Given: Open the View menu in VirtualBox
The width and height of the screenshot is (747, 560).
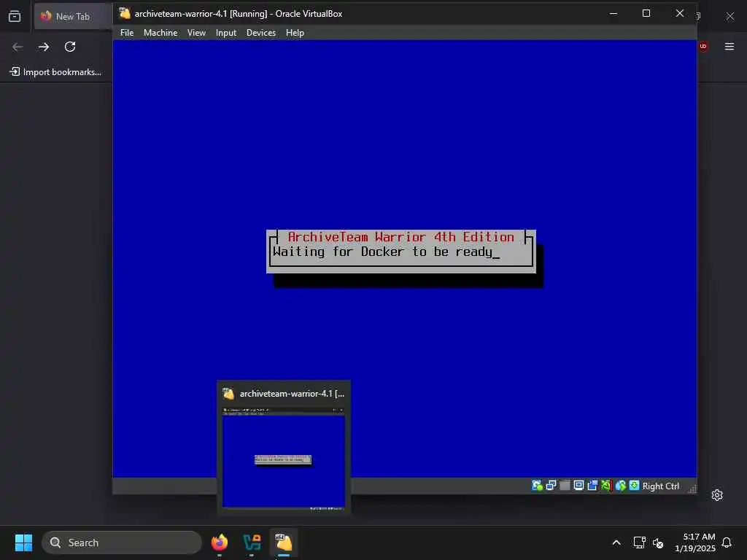Looking at the screenshot, I should point(196,33).
